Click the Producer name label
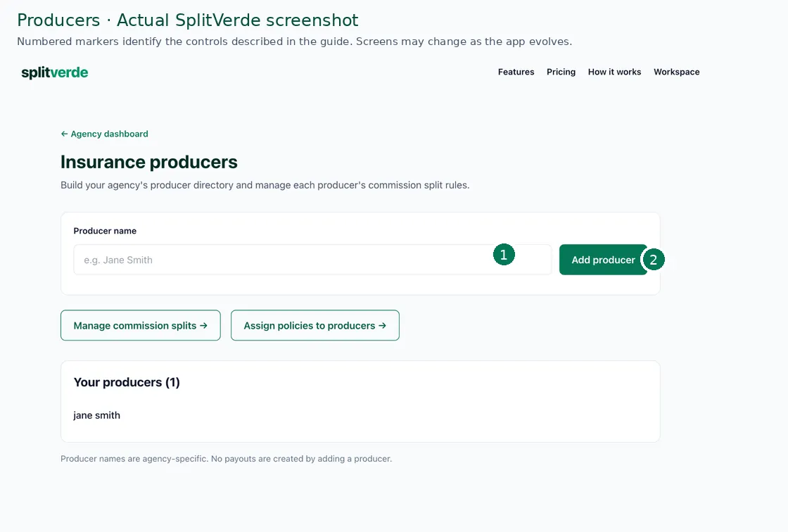788x532 pixels. 105,231
